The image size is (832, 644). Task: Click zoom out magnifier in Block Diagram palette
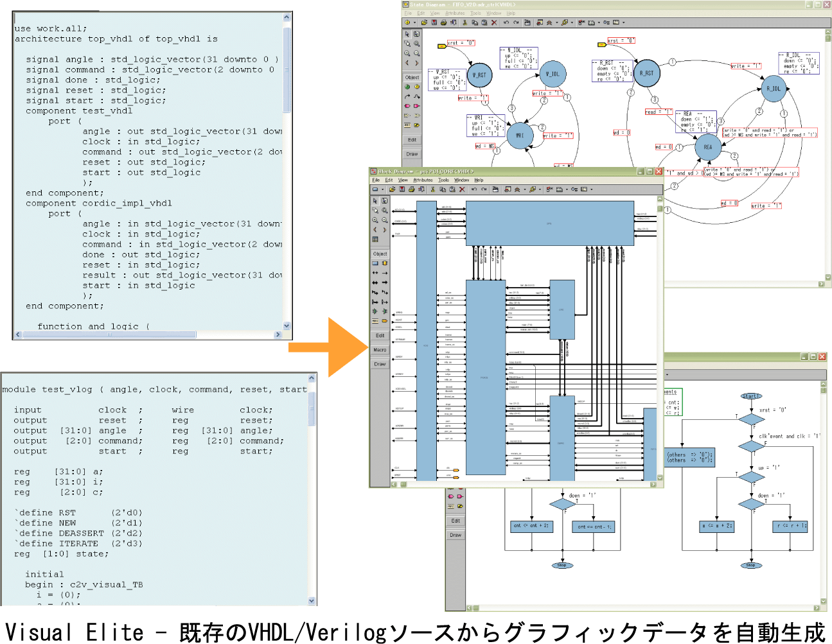(x=385, y=220)
